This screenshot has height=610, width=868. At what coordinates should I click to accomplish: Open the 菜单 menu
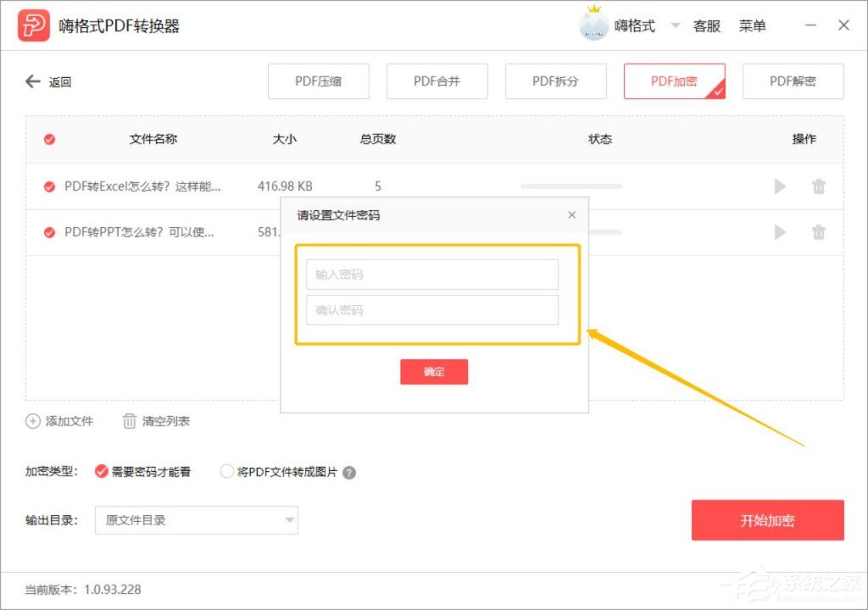pos(753,26)
